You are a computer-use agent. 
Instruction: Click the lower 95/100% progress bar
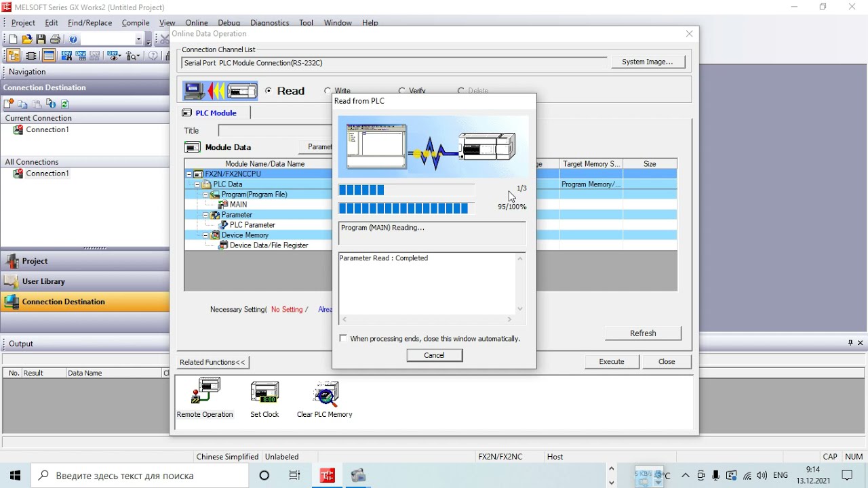pyautogui.click(x=407, y=209)
